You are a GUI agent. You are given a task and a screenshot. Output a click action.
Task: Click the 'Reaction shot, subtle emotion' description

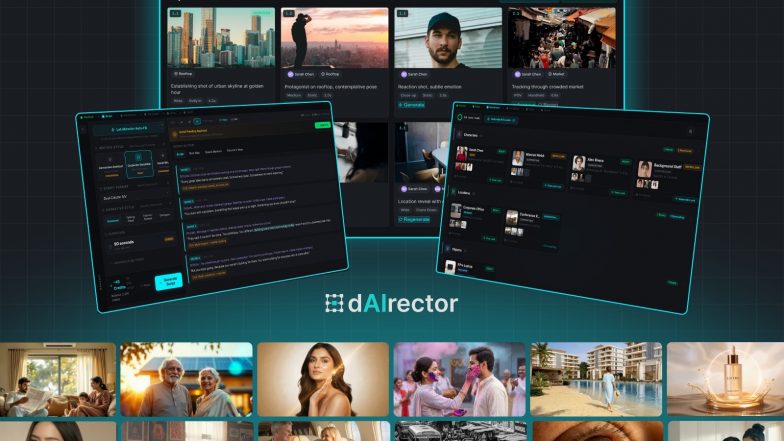pos(430,87)
